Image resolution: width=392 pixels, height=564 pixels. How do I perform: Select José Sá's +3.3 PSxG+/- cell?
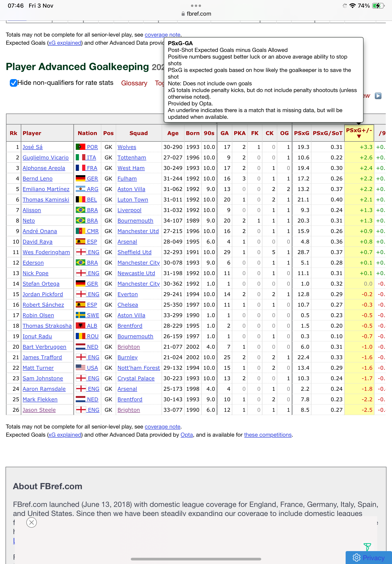tap(359, 147)
